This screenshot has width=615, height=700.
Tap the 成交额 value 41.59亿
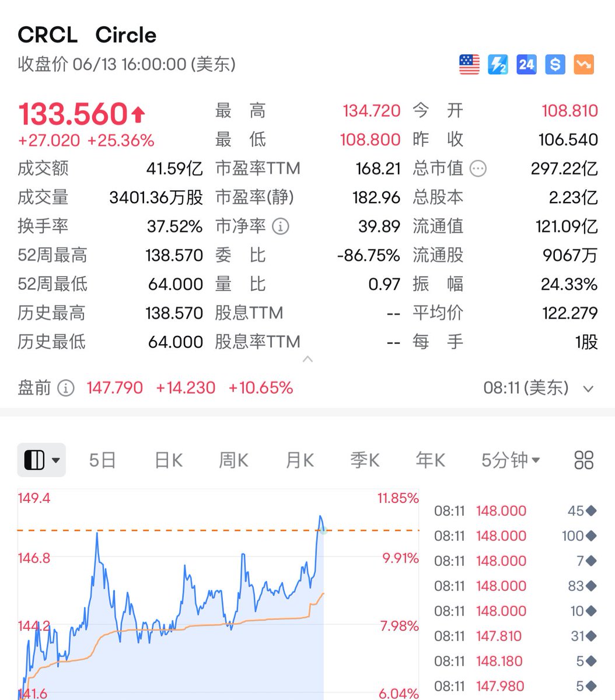174,169
